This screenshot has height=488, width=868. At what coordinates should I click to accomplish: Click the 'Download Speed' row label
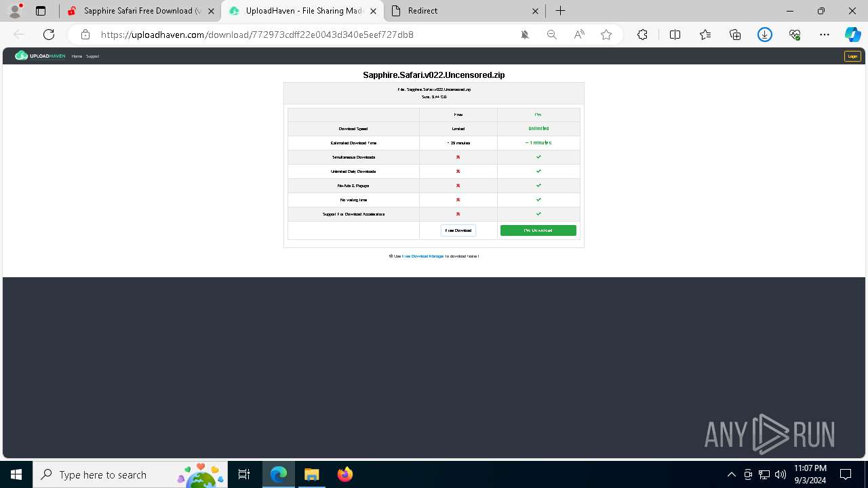coord(353,129)
